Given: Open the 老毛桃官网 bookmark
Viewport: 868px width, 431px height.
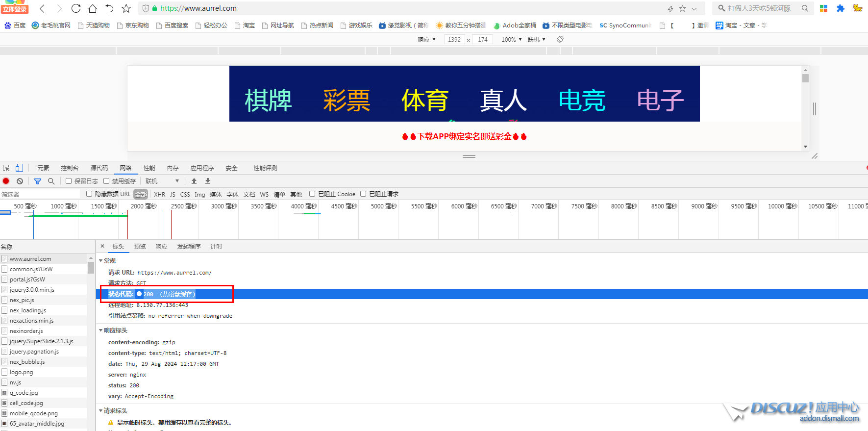Looking at the screenshot, I should (51, 25).
